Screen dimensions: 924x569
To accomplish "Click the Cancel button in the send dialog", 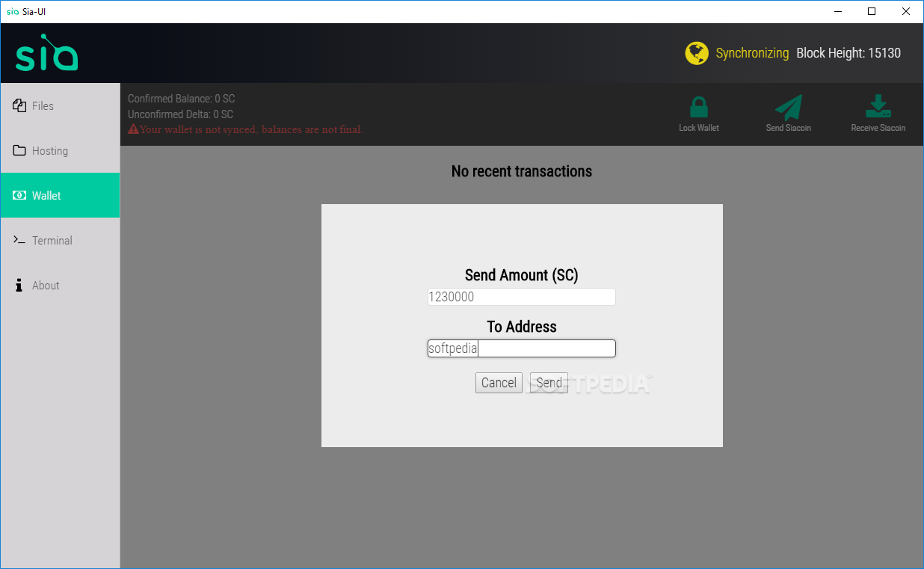I will click(x=499, y=383).
